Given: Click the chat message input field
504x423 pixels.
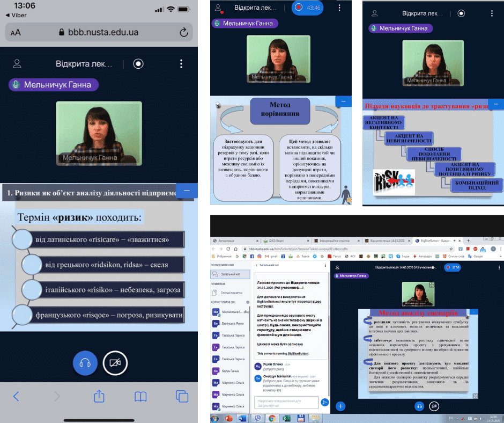Looking at the screenshot, I should (286, 403).
